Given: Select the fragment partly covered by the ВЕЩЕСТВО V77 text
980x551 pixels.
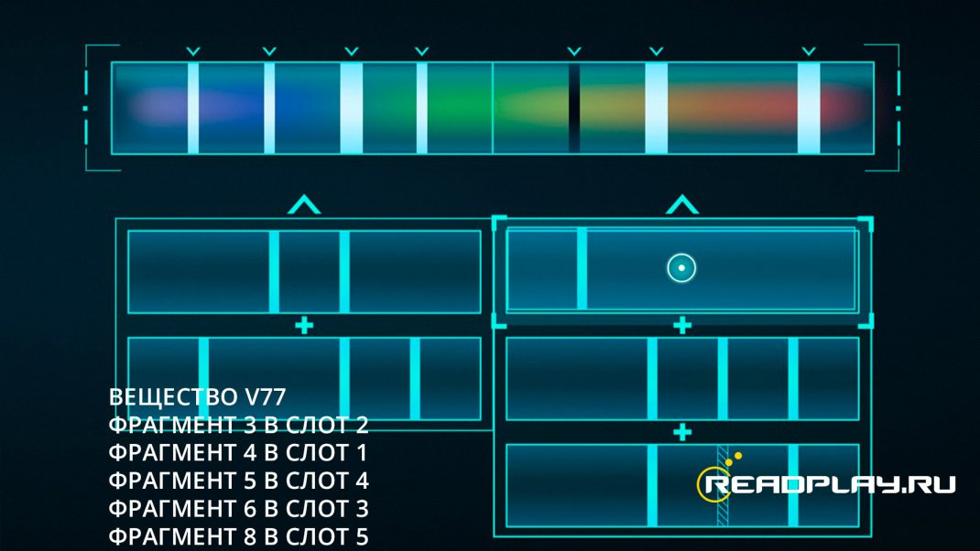Looking at the screenshot, I should click(x=304, y=379).
